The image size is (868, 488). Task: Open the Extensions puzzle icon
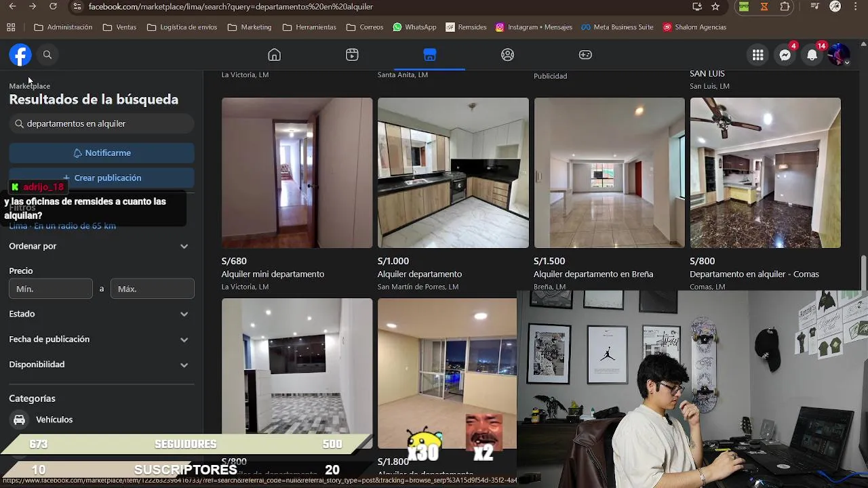tap(785, 6)
